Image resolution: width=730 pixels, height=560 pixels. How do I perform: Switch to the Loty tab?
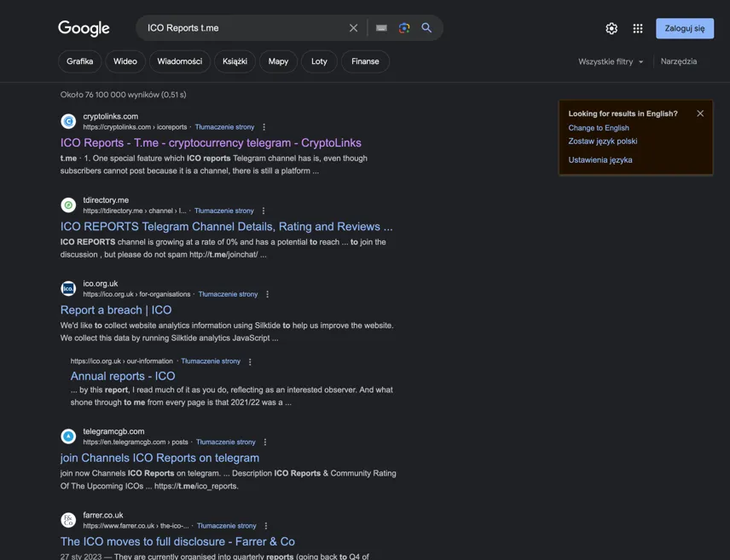click(x=319, y=61)
